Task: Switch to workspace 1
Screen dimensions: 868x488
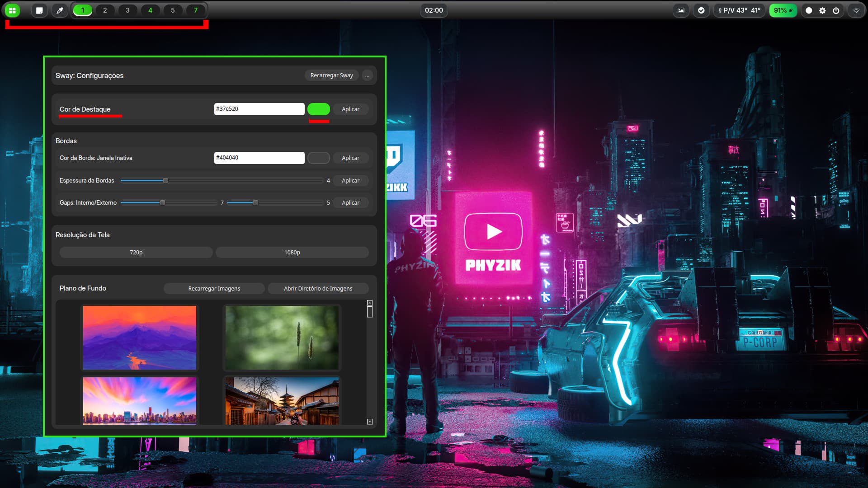Action: [x=83, y=10]
